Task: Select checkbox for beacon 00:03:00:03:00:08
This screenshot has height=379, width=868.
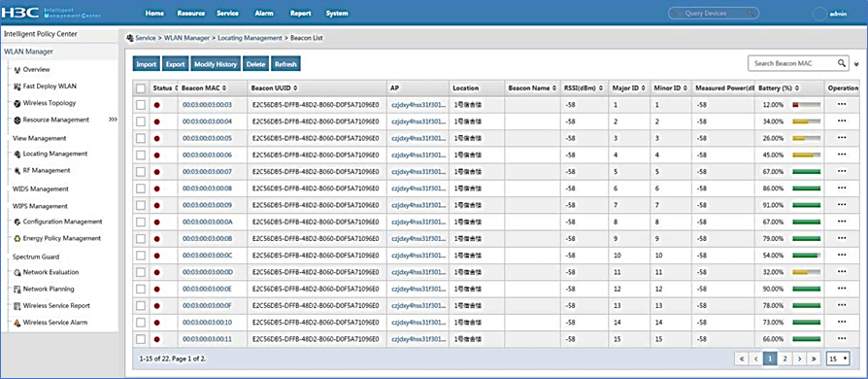Action: pos(141,189)
